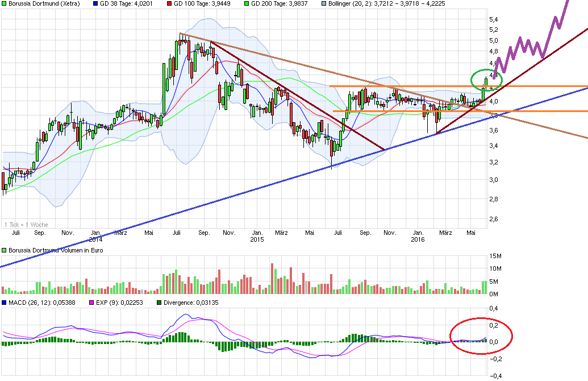Click the 3,0 price axis label
Viewport: 588px width, 381px height.
[494, 180]
